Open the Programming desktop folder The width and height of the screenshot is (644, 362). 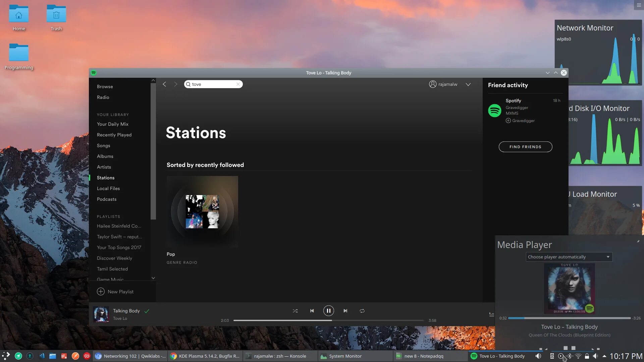coord(19,56)
